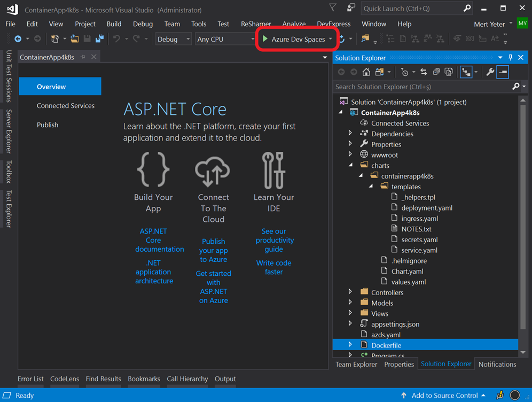Click the Find in Files toolbar icon
This screenshot has width=532, height=402.
[365, 38]
